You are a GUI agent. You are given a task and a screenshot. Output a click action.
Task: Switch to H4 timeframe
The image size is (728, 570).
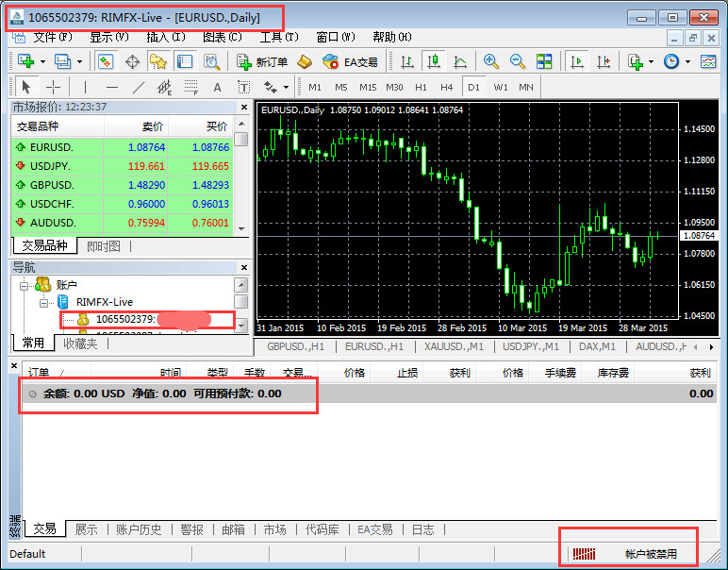(447, 87)
